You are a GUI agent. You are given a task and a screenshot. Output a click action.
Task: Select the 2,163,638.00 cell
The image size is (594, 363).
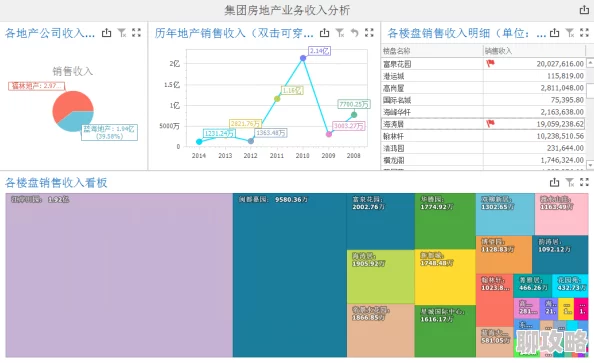(535, 112)
